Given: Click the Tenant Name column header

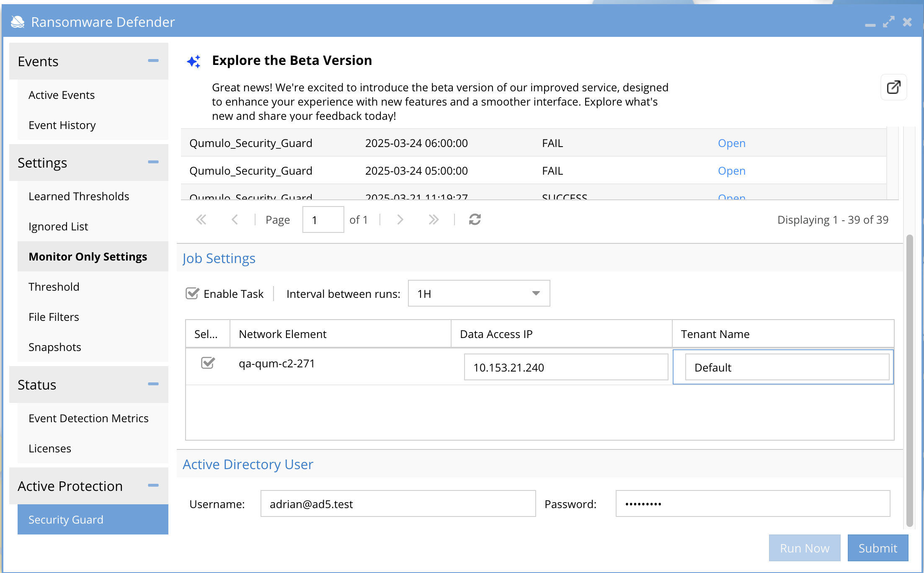Looking at the screenshot, I should tap(783, 334).
